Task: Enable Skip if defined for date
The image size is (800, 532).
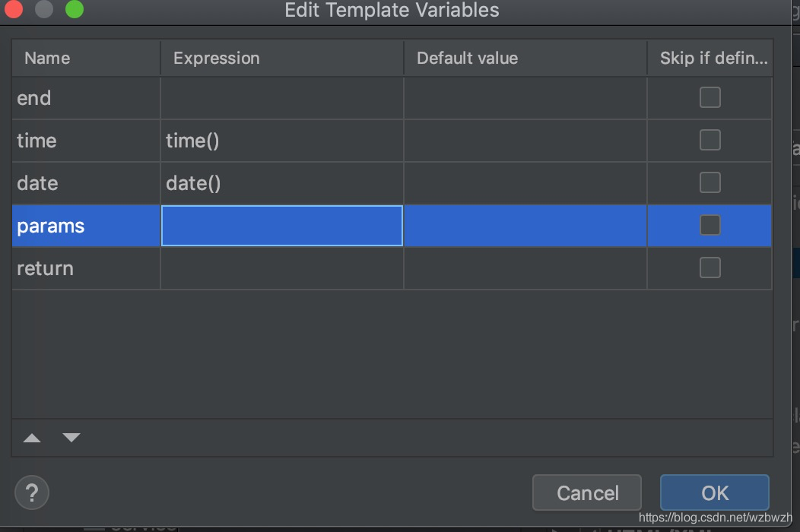Action: click(710, 182)
